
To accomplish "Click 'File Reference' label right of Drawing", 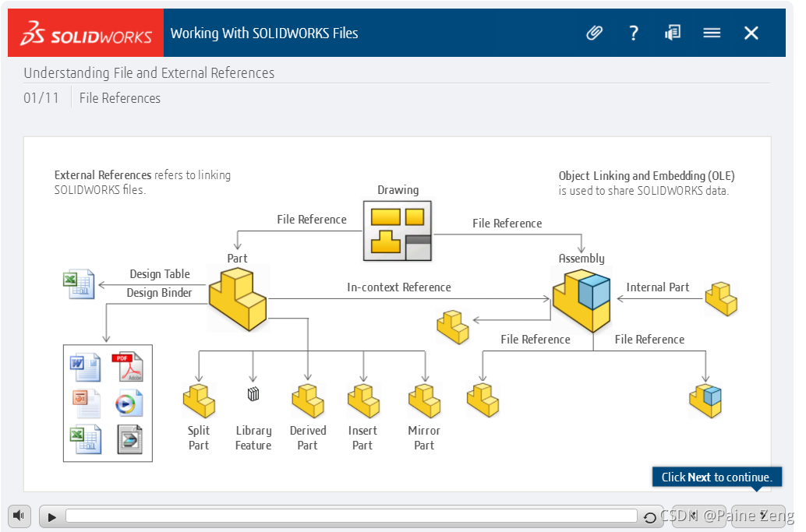I will click(x=507, y=224).
